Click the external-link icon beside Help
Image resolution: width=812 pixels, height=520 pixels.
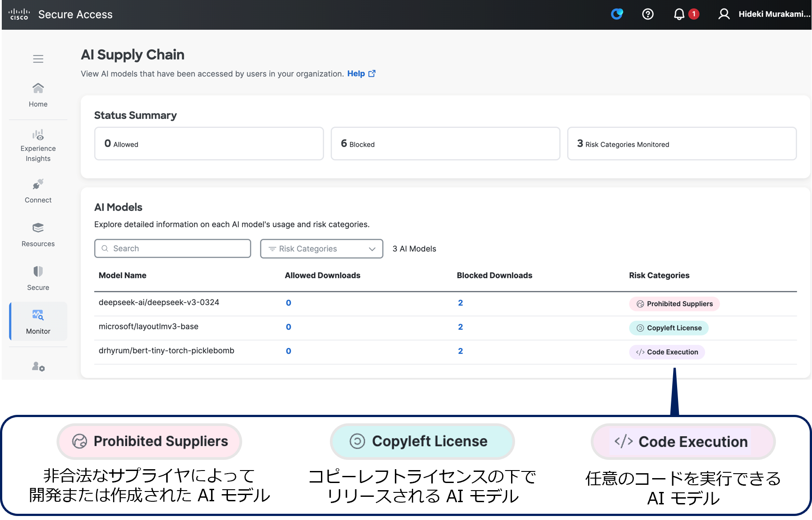click(x=372, y=74)
